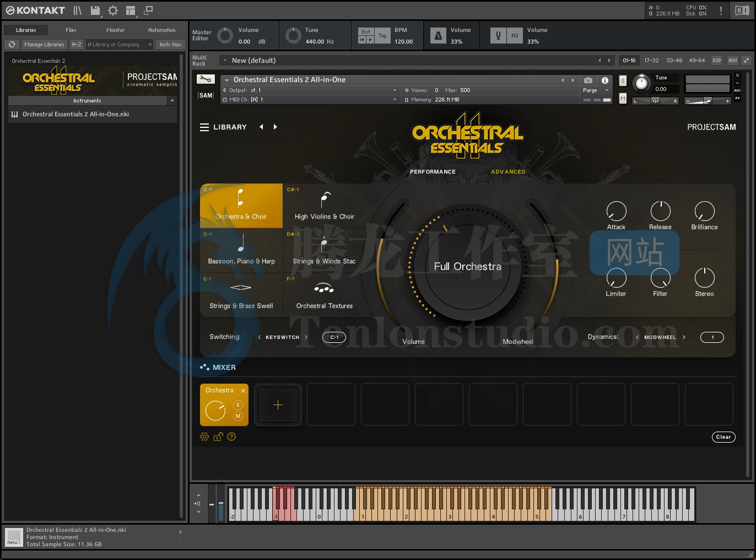
Task: Mute the Orchestra mixer channel
Action: (238, 416)
